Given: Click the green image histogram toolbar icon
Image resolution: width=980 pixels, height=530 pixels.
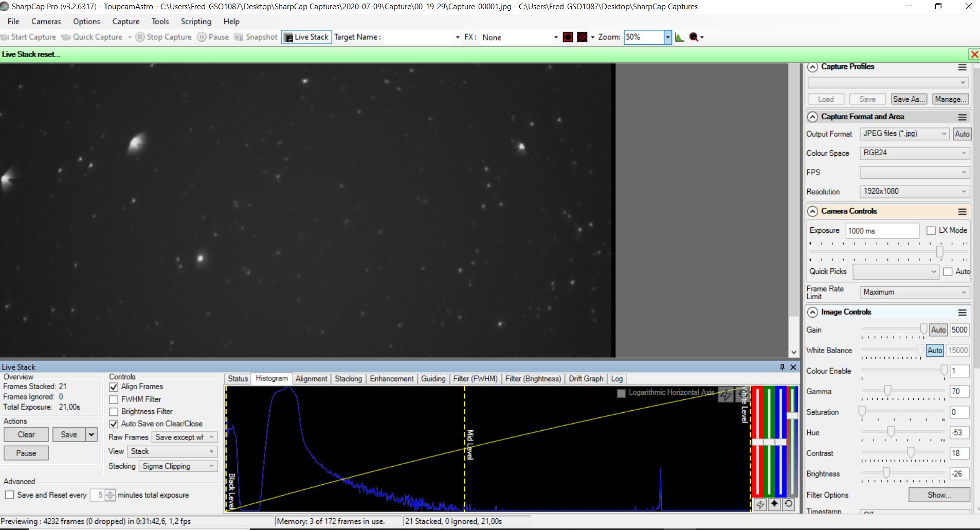Looking at the screenshot, I should [x=679, y=37].
